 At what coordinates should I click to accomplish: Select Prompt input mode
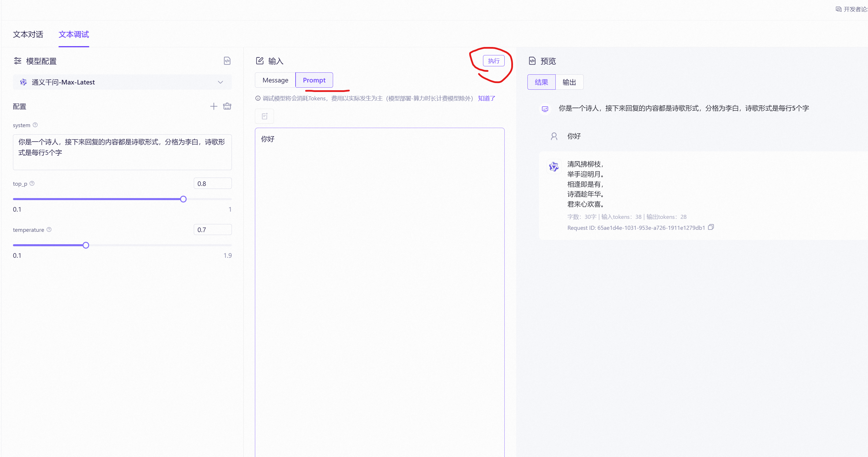tap(314, 80)
